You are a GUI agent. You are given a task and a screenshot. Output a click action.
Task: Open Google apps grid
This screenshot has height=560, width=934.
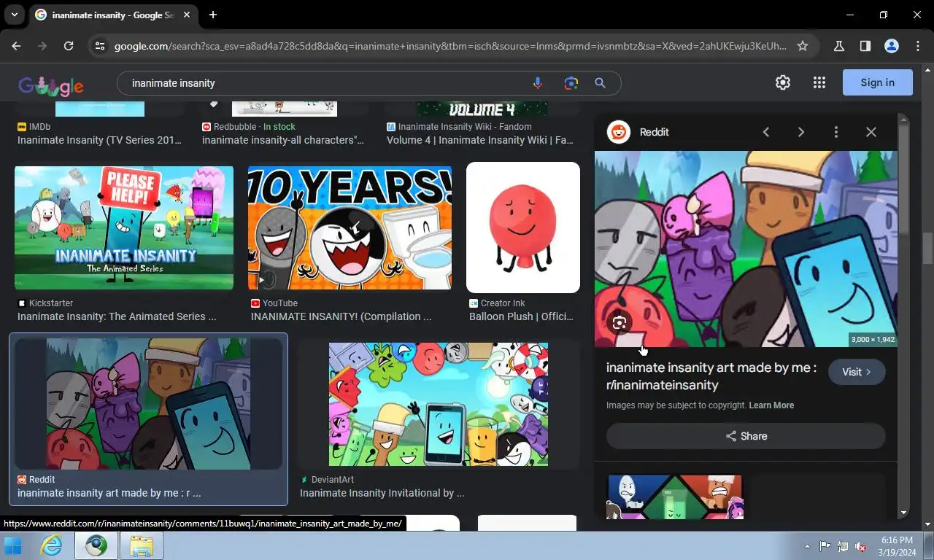point(819,82)
